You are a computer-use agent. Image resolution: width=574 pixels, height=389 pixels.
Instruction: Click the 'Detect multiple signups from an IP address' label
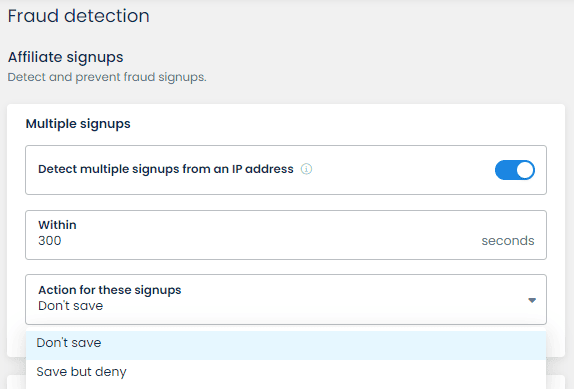(166, 169)
